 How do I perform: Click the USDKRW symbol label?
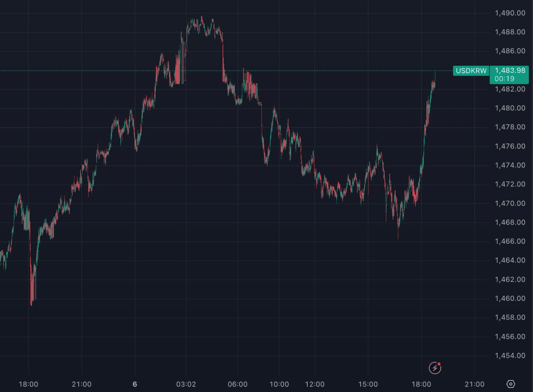pos(471,71)
